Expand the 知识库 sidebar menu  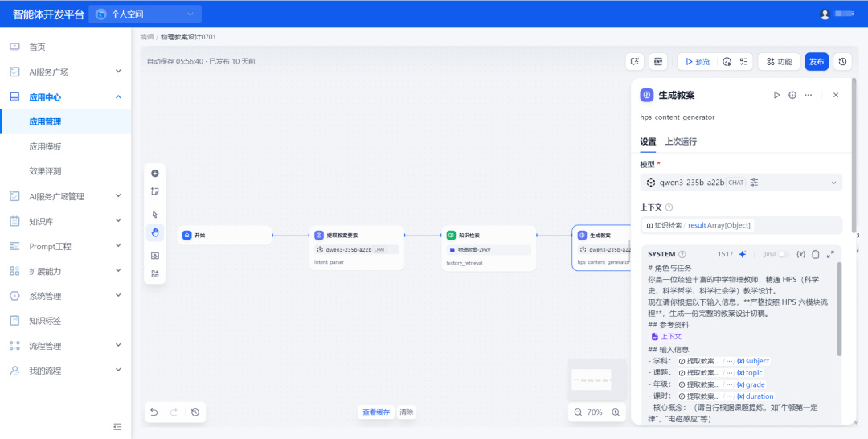pos(65,221)
